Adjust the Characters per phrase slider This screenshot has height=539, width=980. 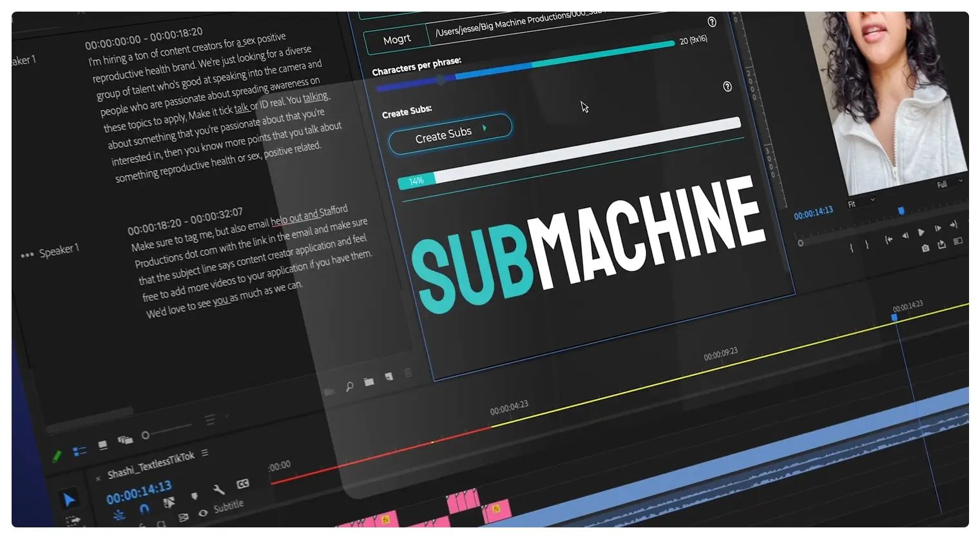pyautogui.click(x=441, y=80)
